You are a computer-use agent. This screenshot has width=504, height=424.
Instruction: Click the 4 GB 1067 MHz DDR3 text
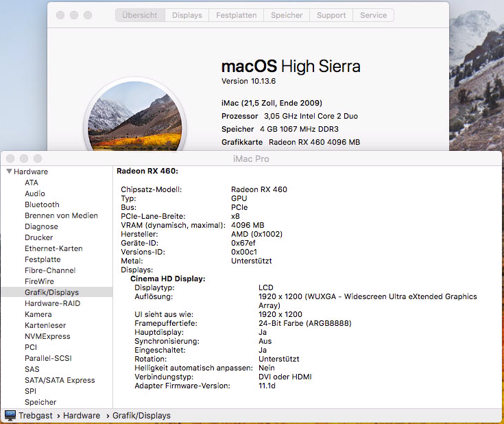point(299,129)
